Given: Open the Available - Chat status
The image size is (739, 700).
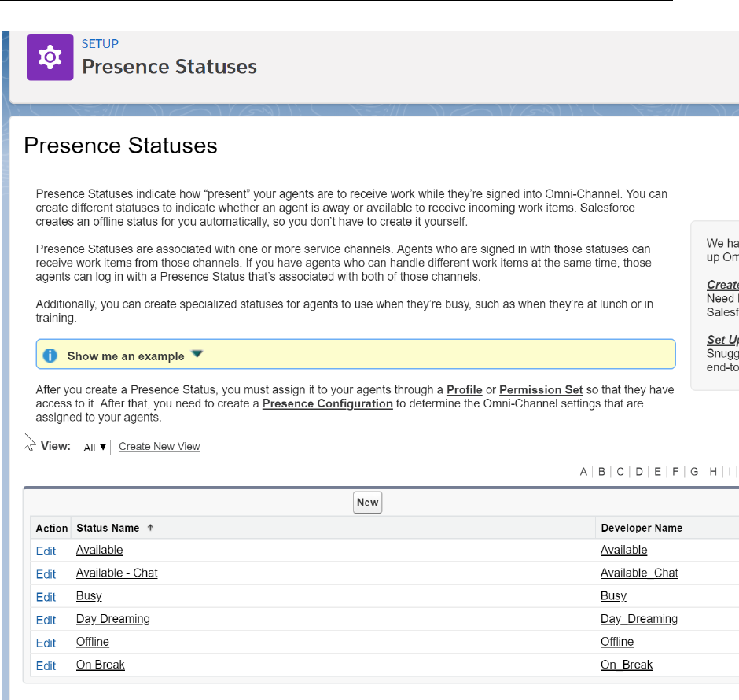Looking at the screenshot, I should pyautogui.click(x=116, y=573).
